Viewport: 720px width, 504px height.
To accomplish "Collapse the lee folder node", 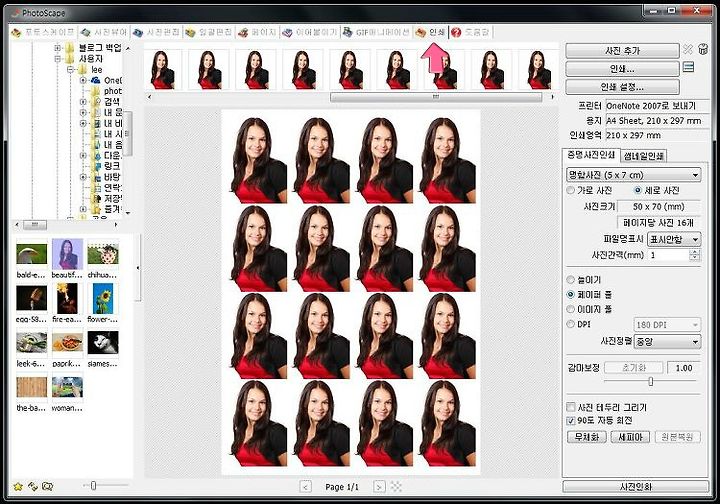I will 70,69.
